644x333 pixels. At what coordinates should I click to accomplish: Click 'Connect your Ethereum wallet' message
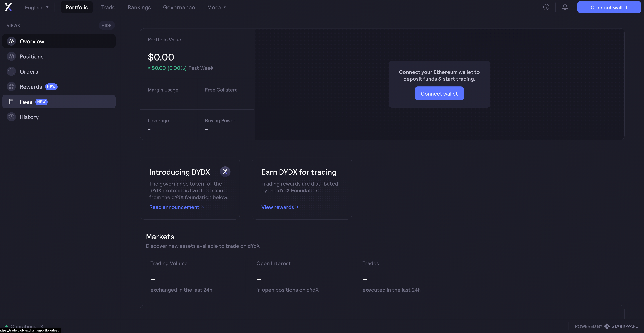click(x=439, y=75)
